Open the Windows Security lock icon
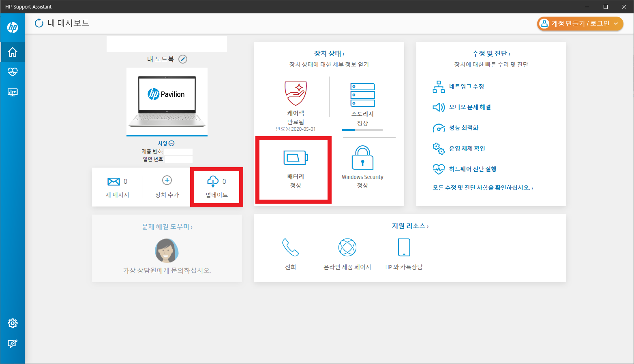Viewport: 634px width, 364px height. (362, 158)
